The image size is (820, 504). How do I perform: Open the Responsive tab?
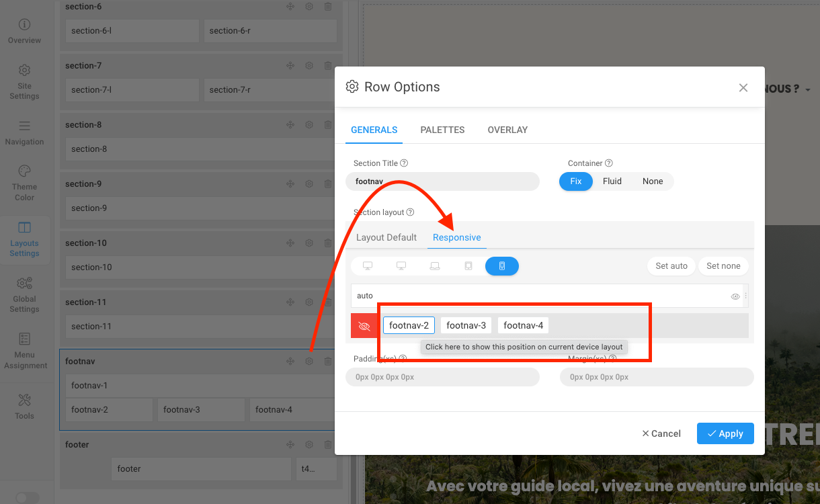click(457, 237)
